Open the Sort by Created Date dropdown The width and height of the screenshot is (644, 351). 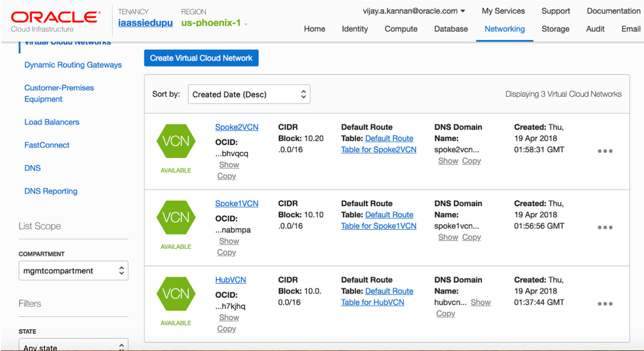249,94
